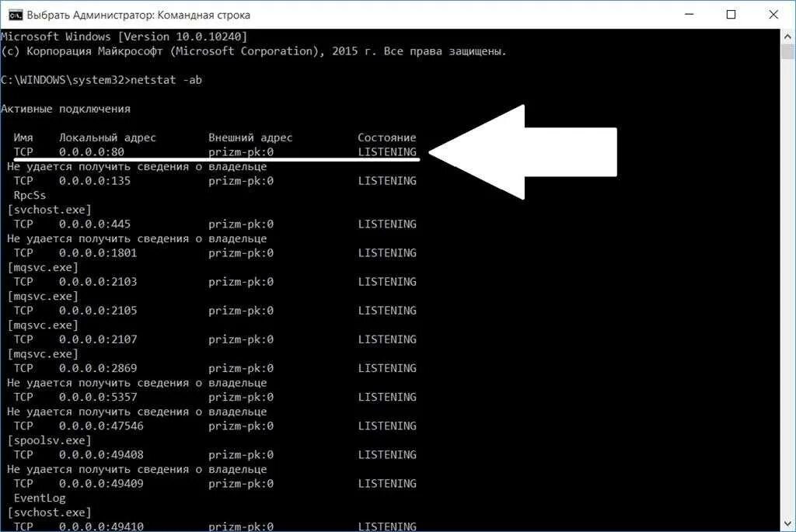Minimize the Command Prompt window

tap(689, 14)
